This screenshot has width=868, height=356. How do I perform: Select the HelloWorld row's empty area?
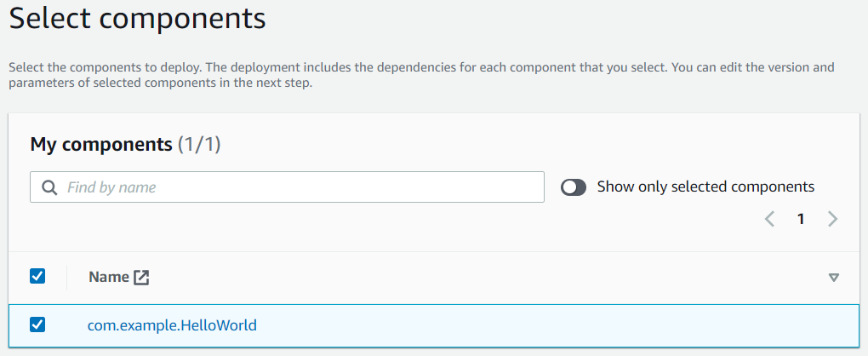(554, 325)
